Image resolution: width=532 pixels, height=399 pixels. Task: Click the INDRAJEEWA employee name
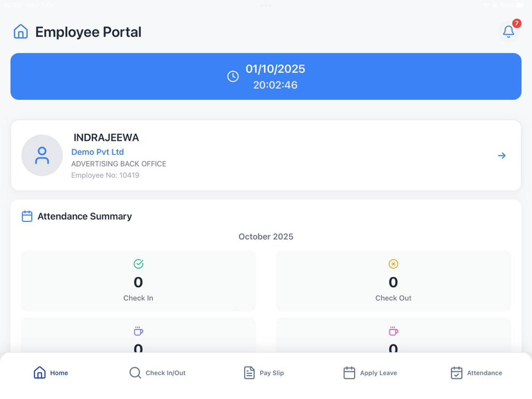tap(106, 138)
